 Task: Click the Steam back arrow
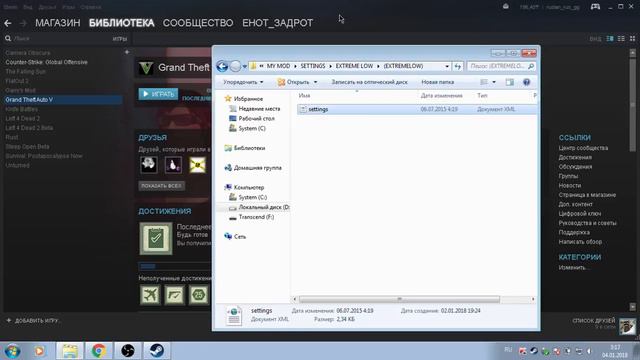[x=8, y=23]
